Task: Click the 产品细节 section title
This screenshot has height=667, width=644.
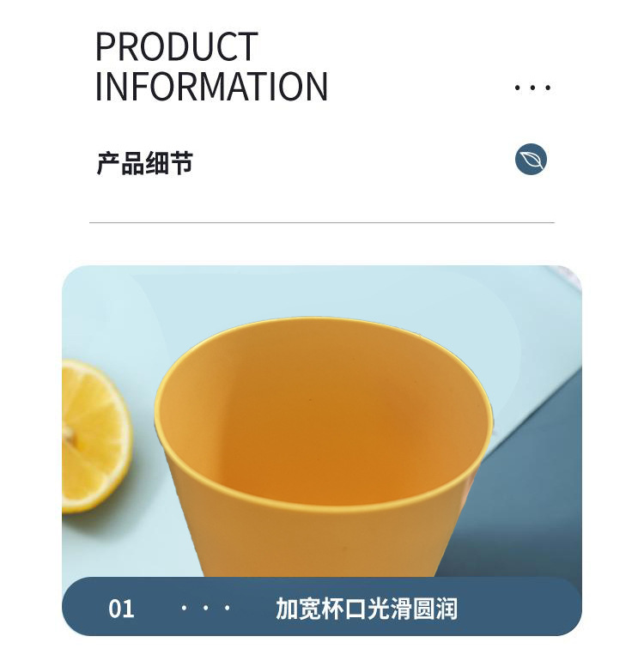Action: (144, 163)
